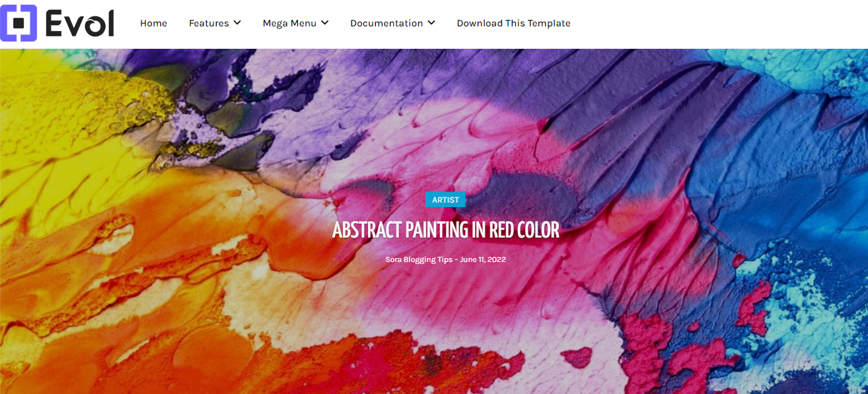Expand the Features dropdown chevron
This screenshot has height=394, width=868.
[x=237, y=23]
